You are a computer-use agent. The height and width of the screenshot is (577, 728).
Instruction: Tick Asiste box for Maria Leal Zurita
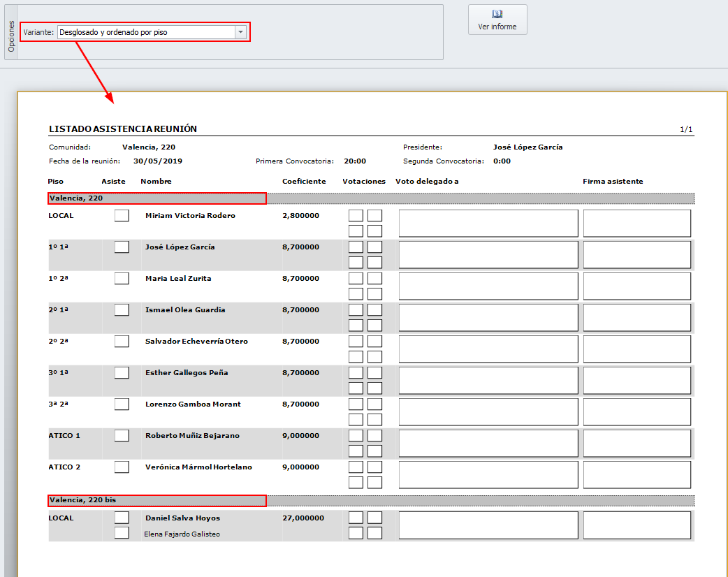coord(122,278)
